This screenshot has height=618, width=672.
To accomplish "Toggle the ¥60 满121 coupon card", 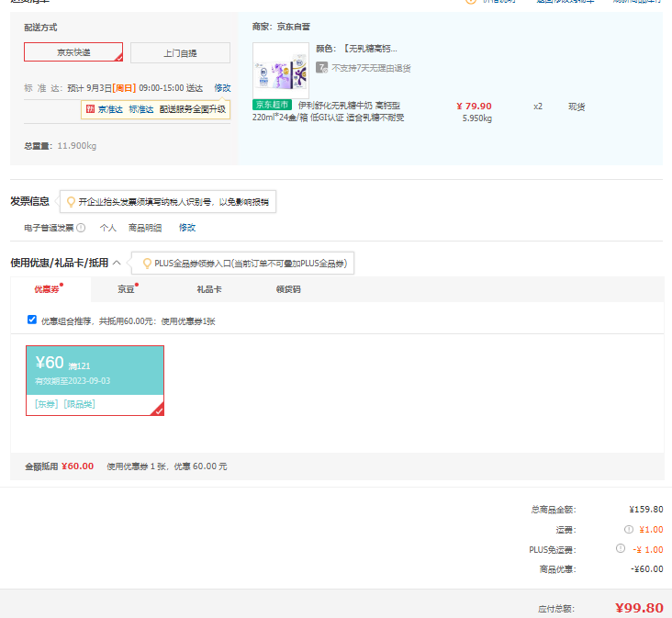I will point(95,380).
